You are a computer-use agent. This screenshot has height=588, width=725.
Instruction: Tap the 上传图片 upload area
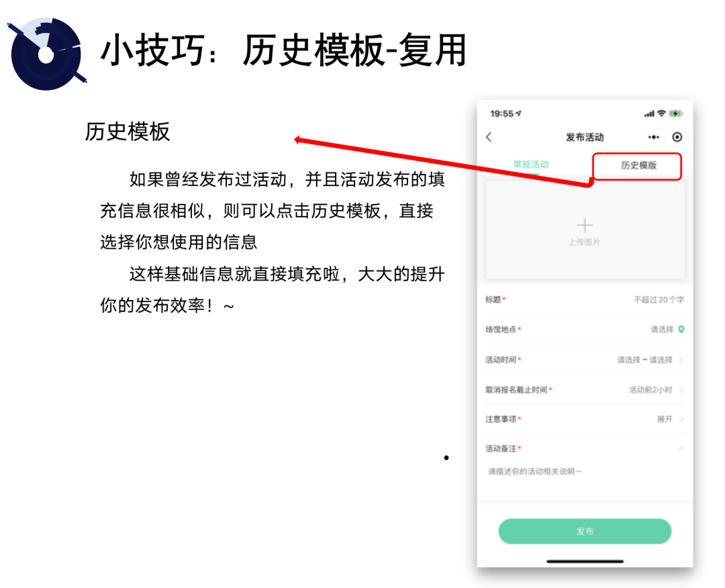point(585,230)
